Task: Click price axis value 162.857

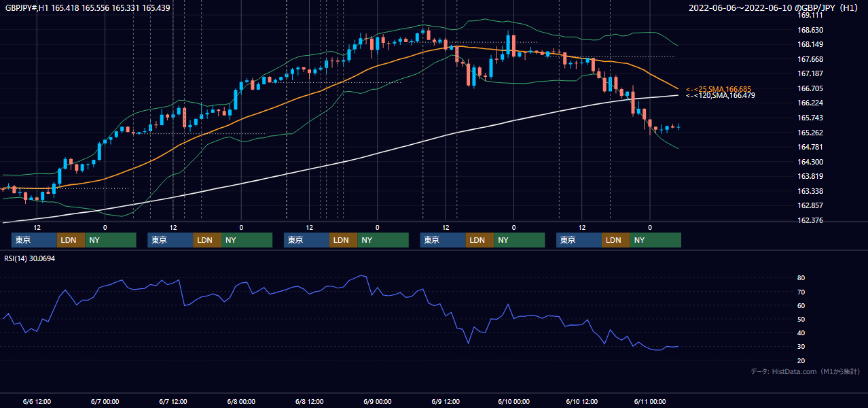Action: [810, 205]
